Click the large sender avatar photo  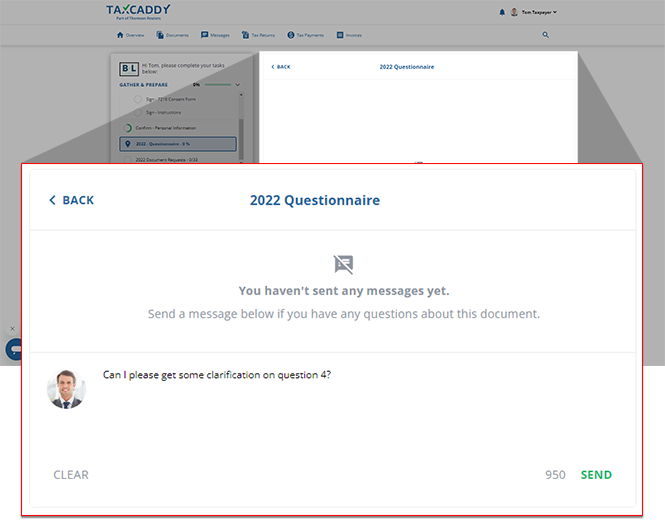click(66, 389)
